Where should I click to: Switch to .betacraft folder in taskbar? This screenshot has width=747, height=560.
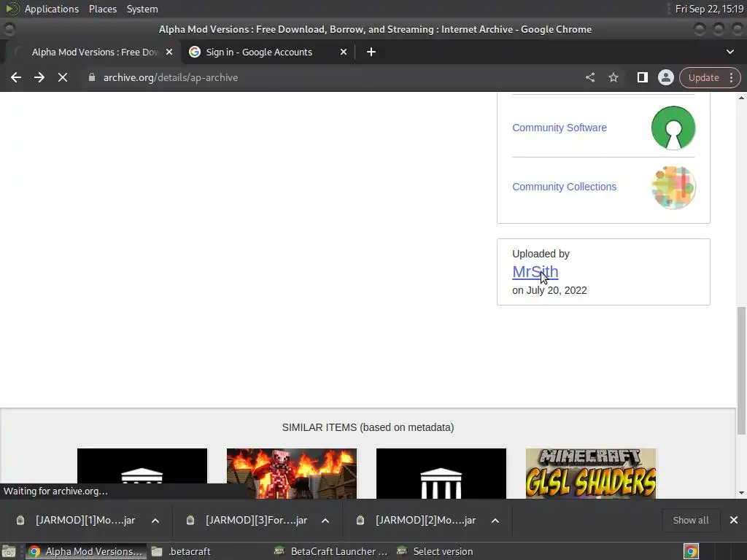click(182, 551)
